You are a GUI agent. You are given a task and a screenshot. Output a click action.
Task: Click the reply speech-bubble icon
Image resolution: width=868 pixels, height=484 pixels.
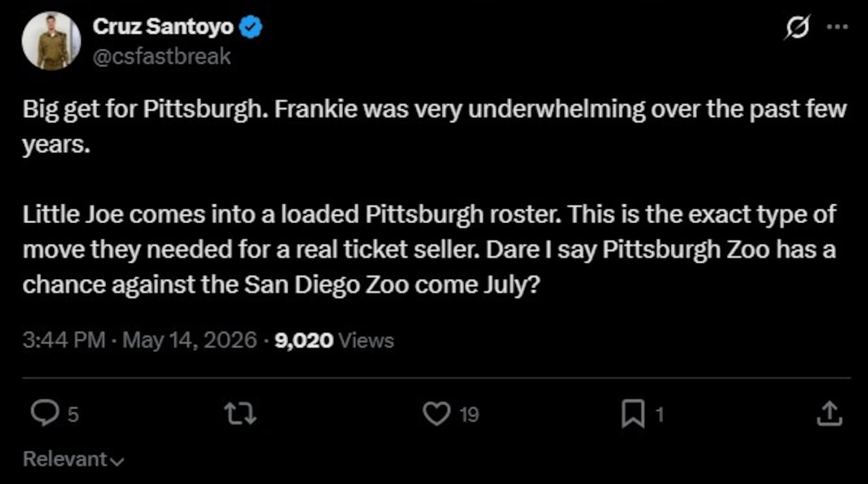point(44,414)
